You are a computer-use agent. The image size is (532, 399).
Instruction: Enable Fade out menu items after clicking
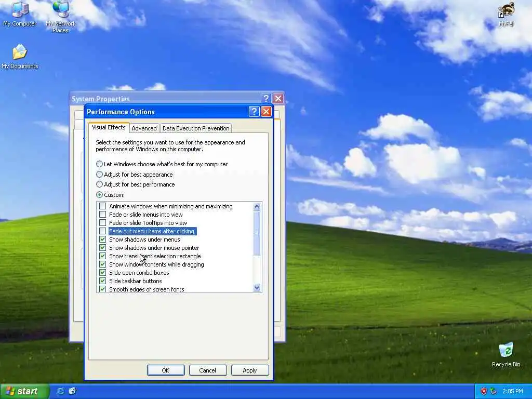(102, 231)
